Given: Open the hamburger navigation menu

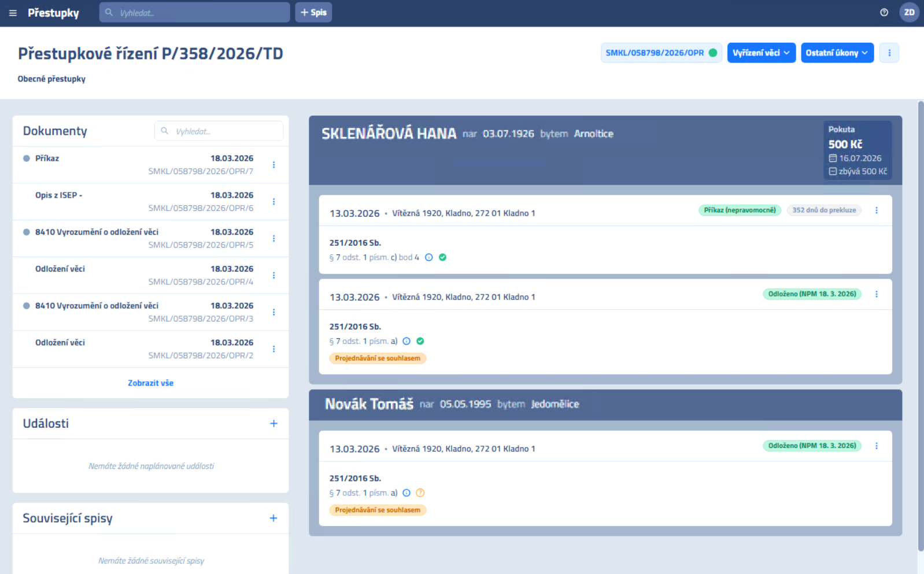Looking at the screenshot, I should (13, 13).
